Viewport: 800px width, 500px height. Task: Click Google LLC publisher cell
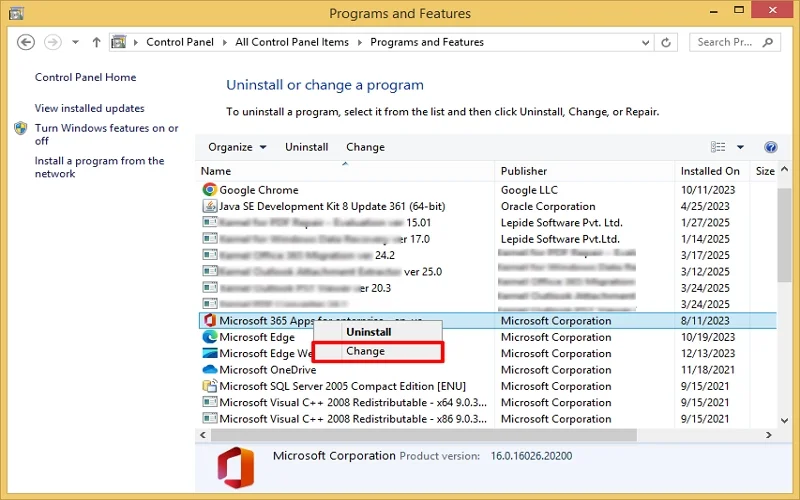coord(529,190)
